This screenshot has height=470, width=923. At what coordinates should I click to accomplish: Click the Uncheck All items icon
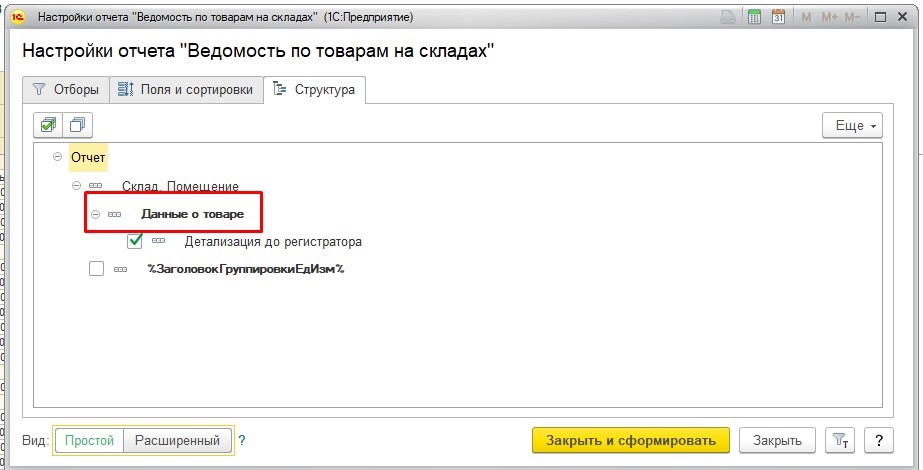77,125
